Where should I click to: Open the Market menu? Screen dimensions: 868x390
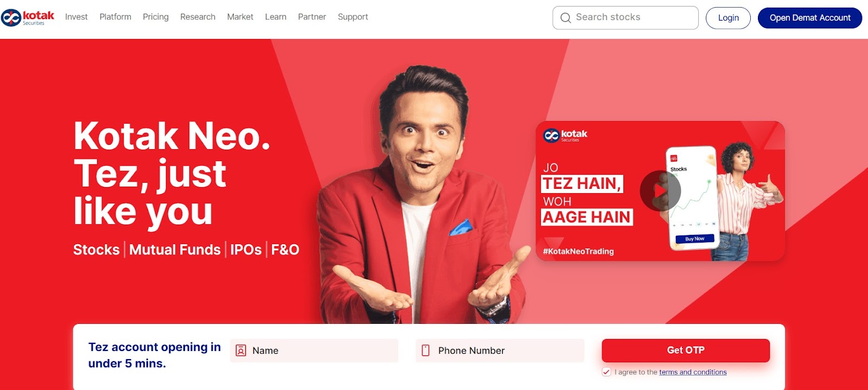pos(240,17)
